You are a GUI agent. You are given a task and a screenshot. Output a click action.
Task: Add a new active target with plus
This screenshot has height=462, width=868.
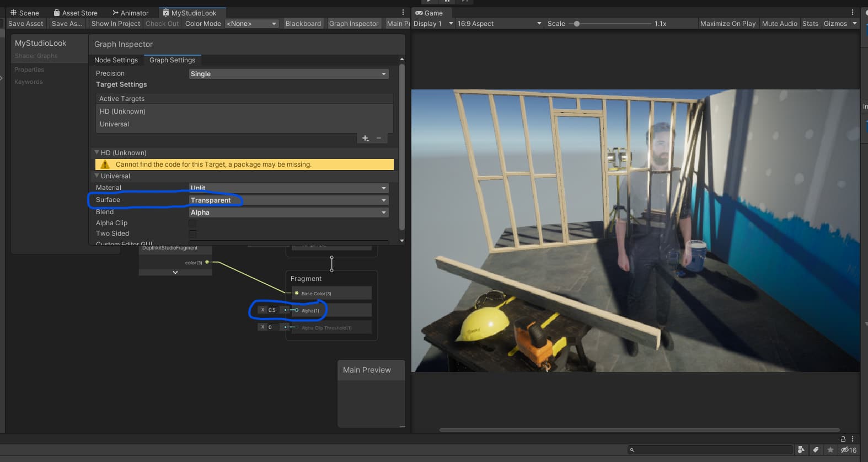365,138
